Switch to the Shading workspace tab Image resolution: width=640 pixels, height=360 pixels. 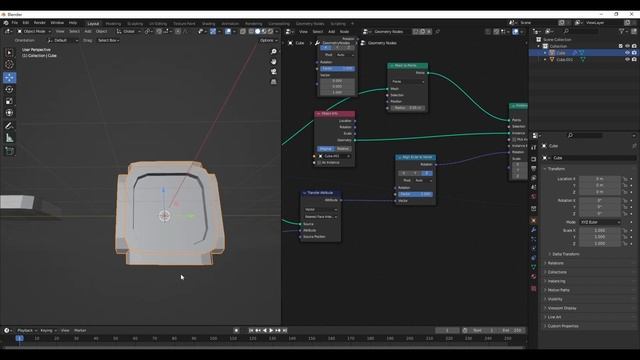coord(208,24)
